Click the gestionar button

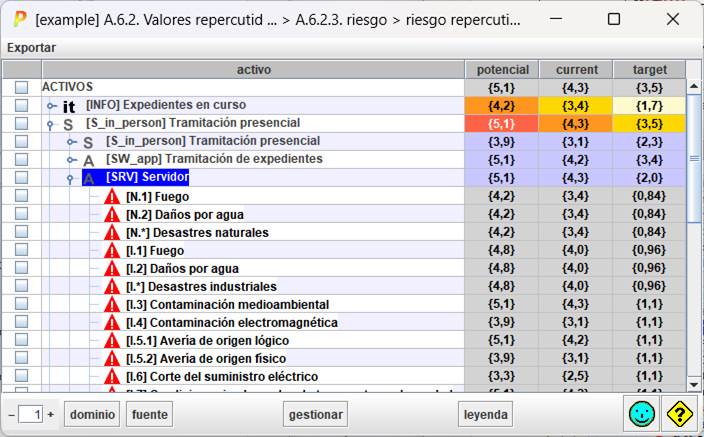[x=316, y=415]
